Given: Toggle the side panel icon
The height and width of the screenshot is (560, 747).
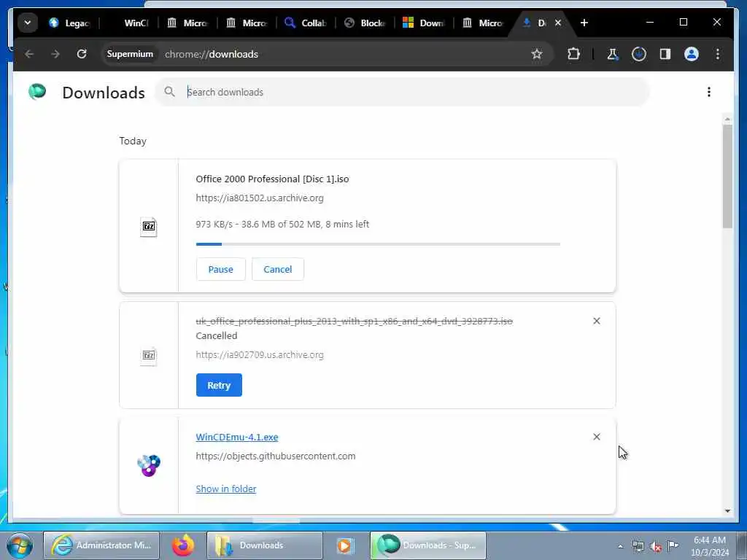Looking at the screenshot, I should coord(665,54).
